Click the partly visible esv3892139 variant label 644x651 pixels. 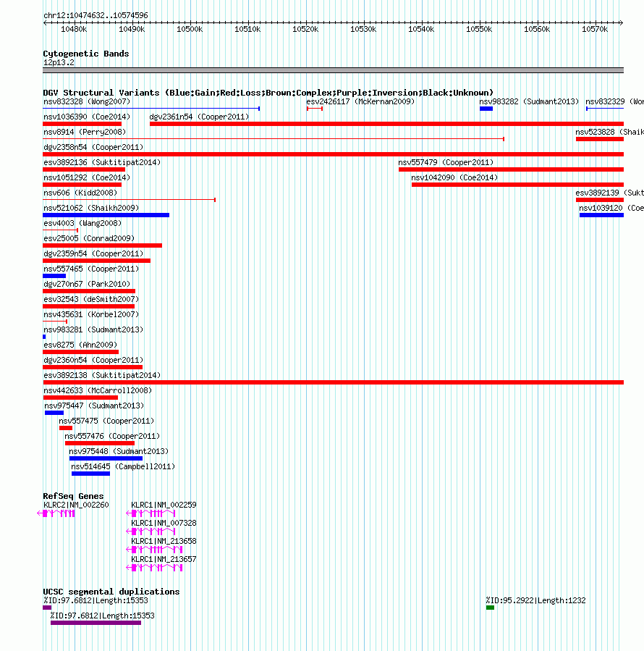tap(609, 193)
